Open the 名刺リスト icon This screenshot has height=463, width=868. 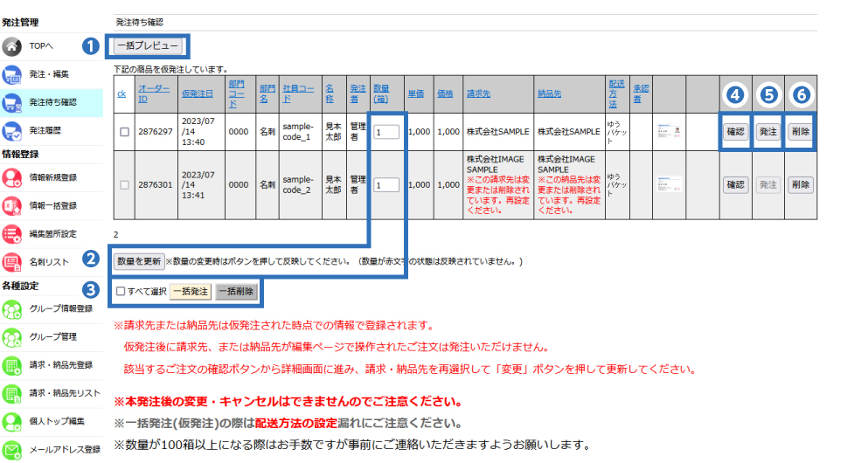click(12, 262)
